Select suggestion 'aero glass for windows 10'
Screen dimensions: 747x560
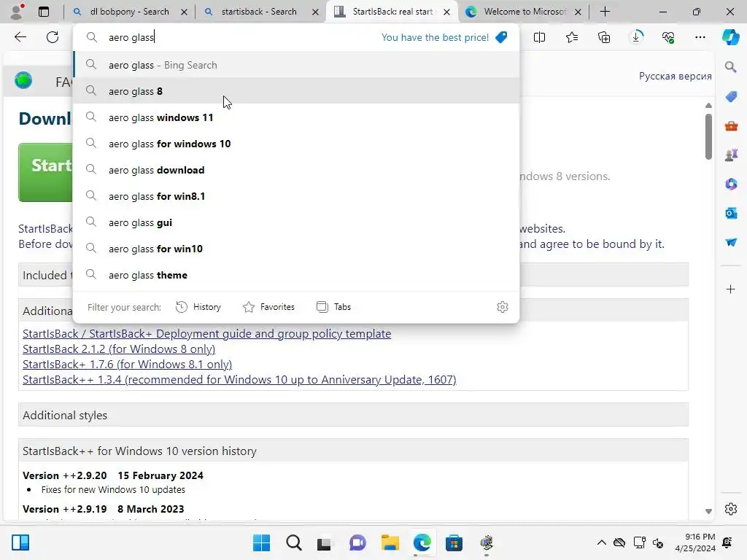coord(296,144)
